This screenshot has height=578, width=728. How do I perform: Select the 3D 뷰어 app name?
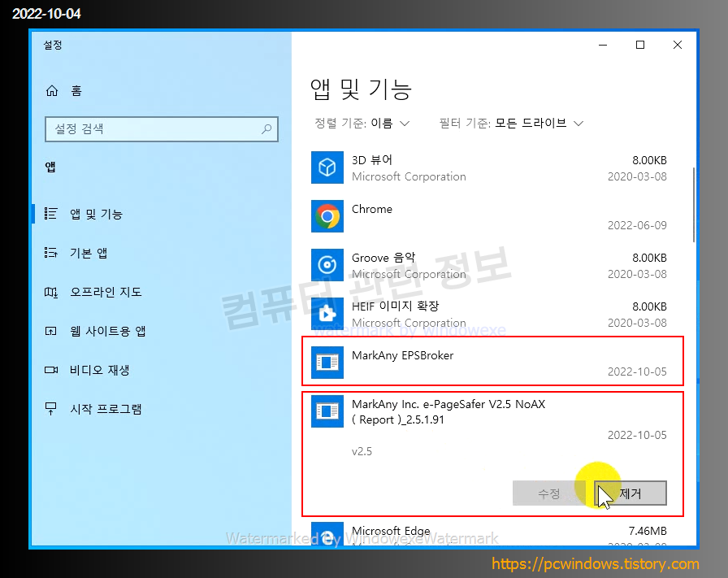(x=372, y=160)
